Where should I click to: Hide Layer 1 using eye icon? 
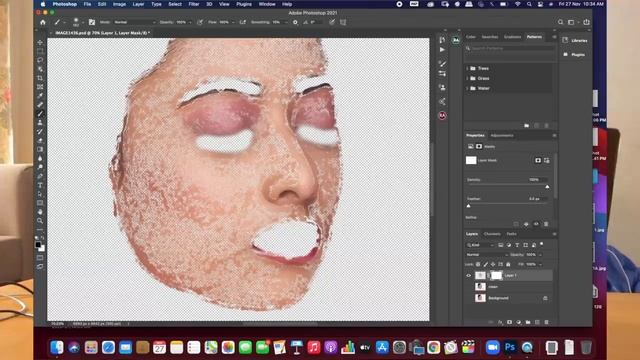[x=469, y=276]
